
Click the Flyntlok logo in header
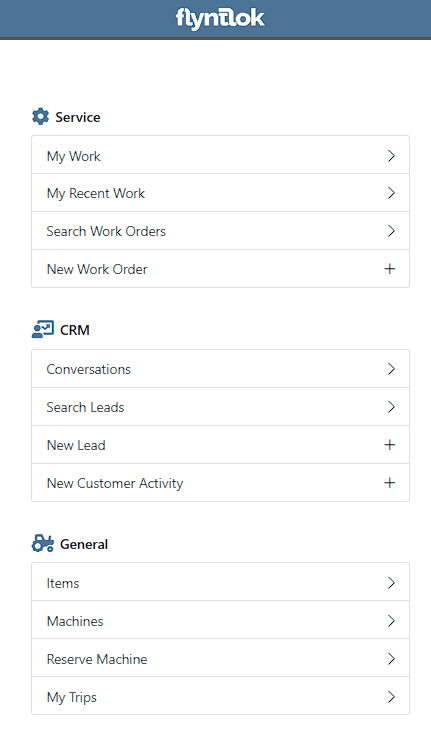click(x=220, y=19)
